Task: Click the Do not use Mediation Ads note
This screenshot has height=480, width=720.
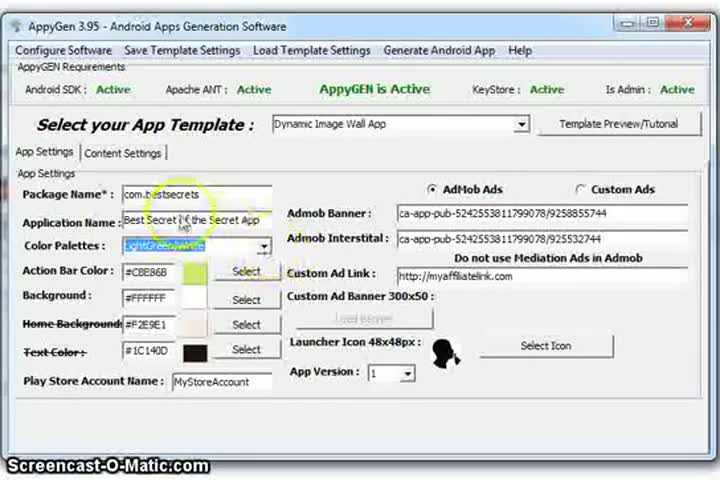Action: pyautogui.click(x=548, y=258)
